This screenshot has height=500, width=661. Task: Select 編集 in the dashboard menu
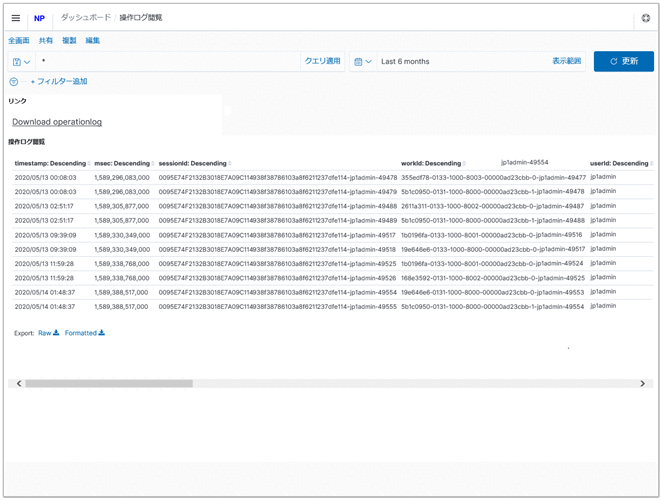[x=93, y=41]
